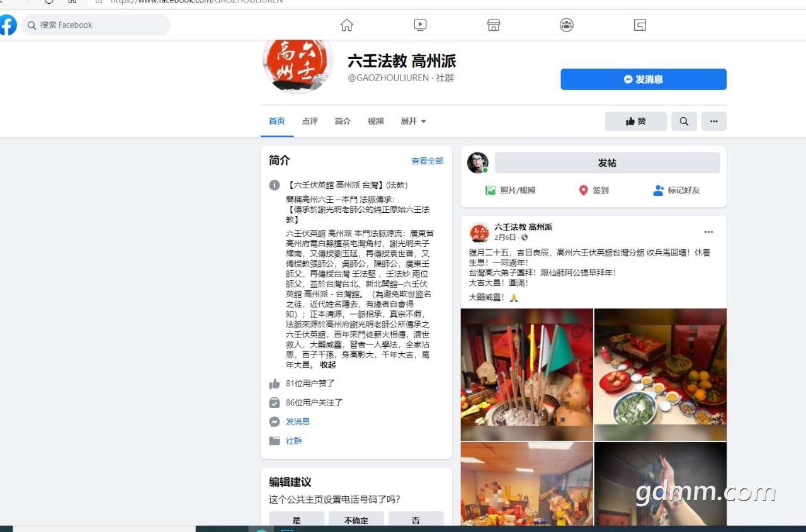Click the 赞 like page button
The height and width of the screenshot is (532, 806).
coord(636,122)
